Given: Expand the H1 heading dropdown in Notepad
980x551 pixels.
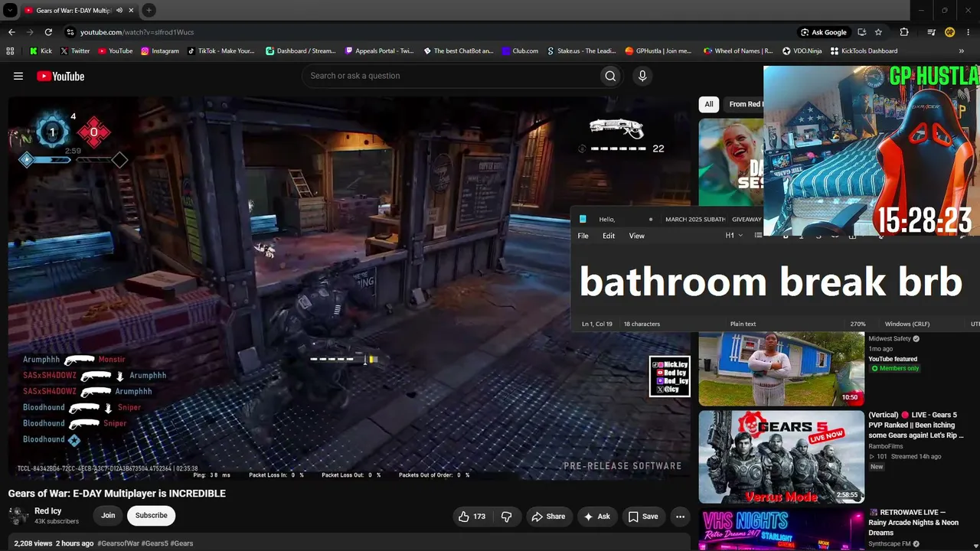Looking at the screenshot, I should (734, 236).
